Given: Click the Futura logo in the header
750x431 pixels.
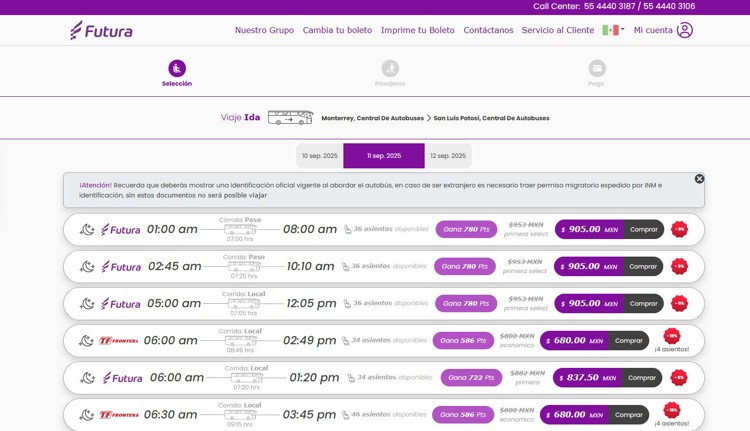Looking at the screenshot, I should [101, 30].
